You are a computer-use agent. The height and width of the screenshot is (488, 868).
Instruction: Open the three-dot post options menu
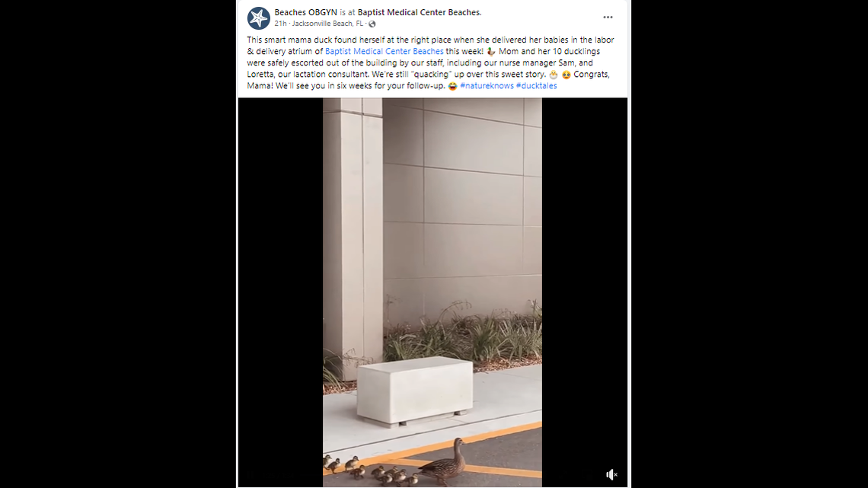tap(608, 18)
